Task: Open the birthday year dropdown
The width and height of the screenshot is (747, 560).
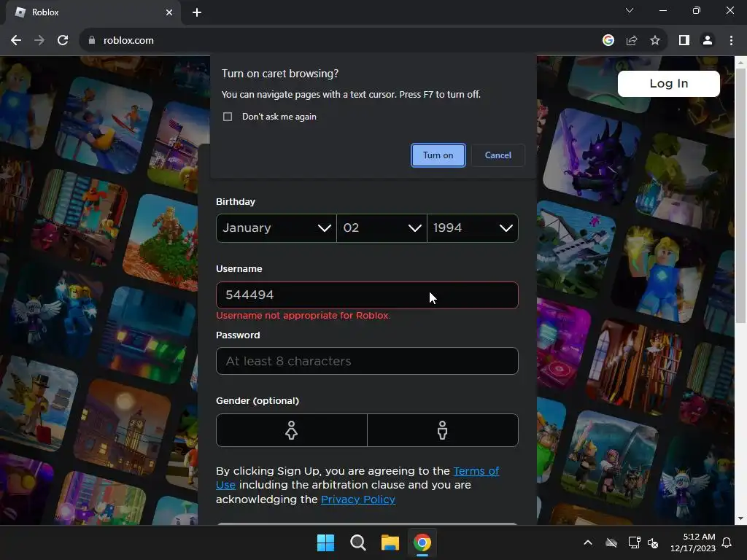Action: click(473, 228)
